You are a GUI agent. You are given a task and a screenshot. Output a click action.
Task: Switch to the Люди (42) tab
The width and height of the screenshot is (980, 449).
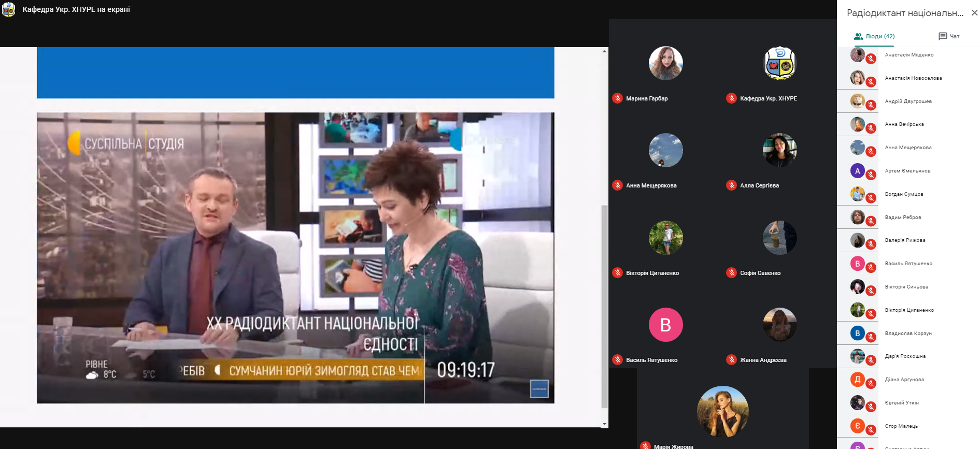click(874, 36)
